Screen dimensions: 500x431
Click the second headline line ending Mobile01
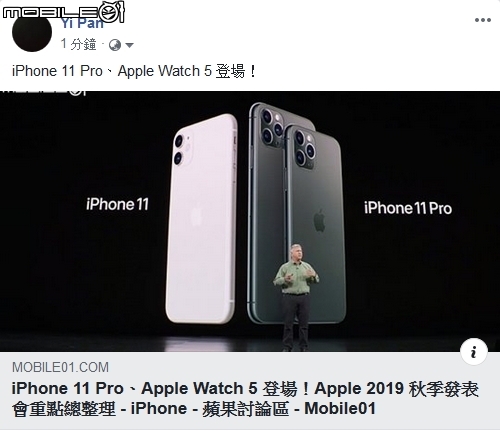[194, 409]
